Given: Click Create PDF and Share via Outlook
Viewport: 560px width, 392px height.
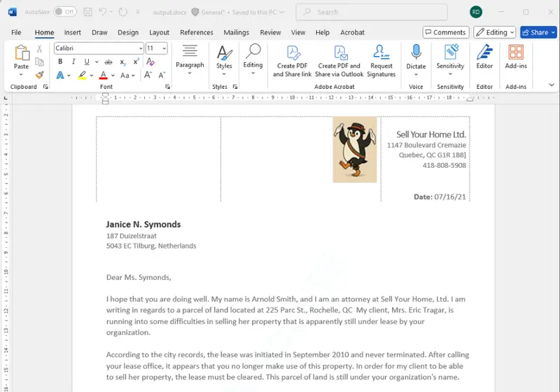Looking at the screenshot, I should pyautogui.click(x=339, y=61).
